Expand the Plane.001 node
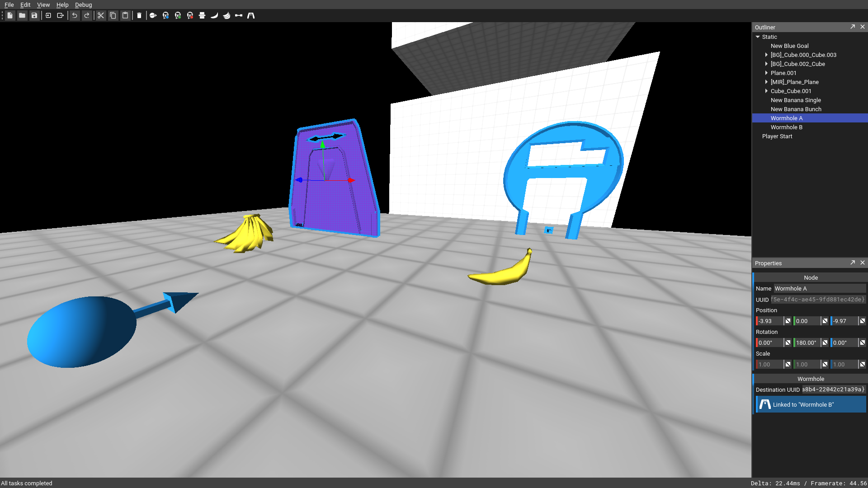 [766, 73]
